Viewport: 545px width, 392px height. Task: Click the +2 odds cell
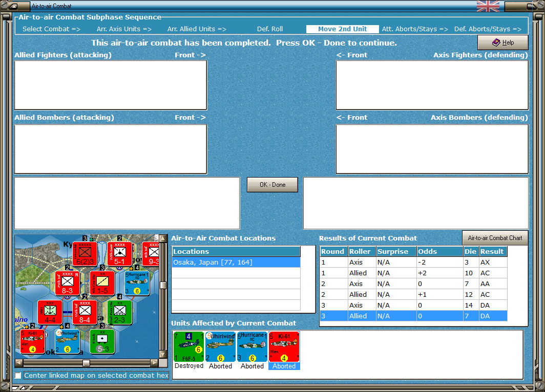440,273
